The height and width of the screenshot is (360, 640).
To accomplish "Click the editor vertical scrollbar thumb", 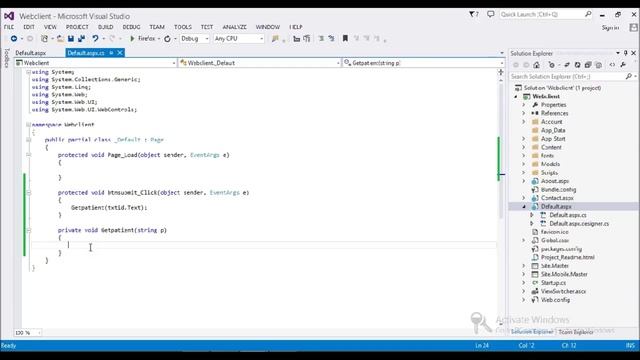I will tap(501, 151).
